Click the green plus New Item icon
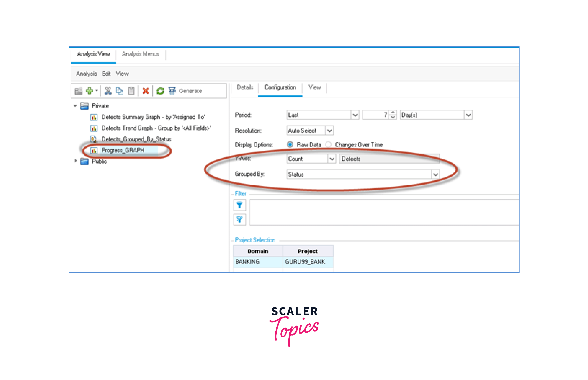 89,91
